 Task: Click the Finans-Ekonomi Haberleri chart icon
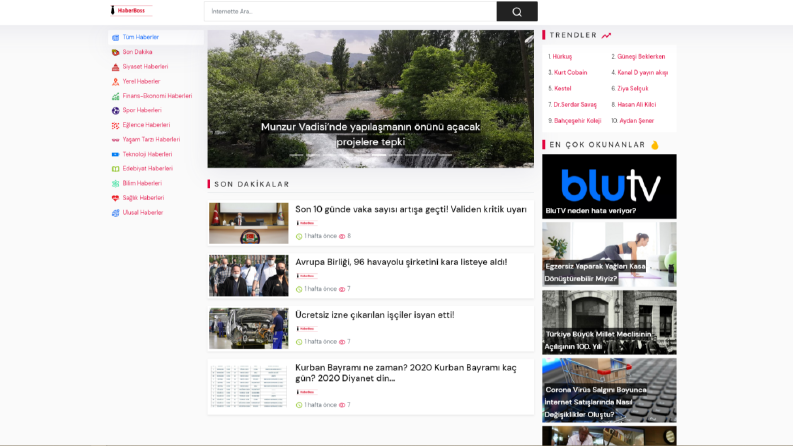[115, 96]
